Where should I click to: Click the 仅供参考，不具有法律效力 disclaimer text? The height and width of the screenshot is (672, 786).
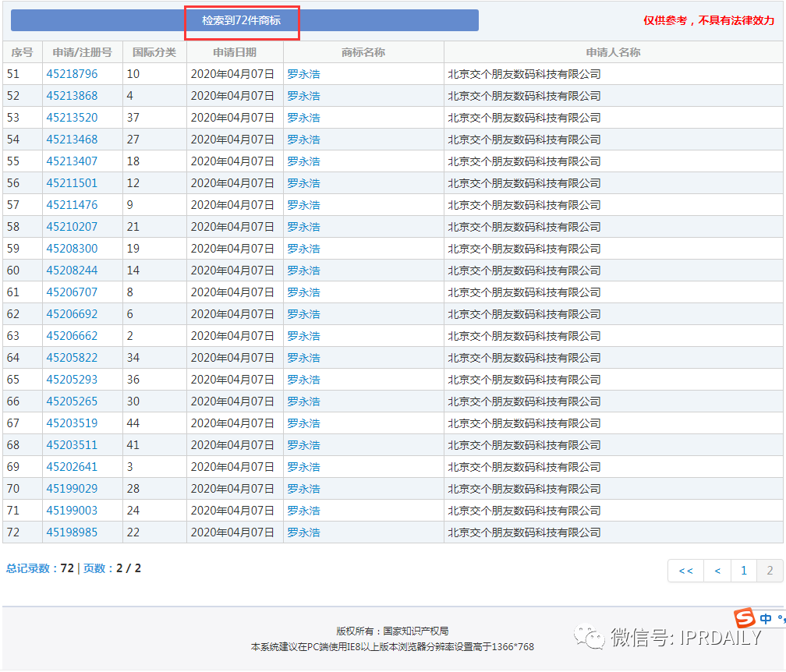coord(709,20)
